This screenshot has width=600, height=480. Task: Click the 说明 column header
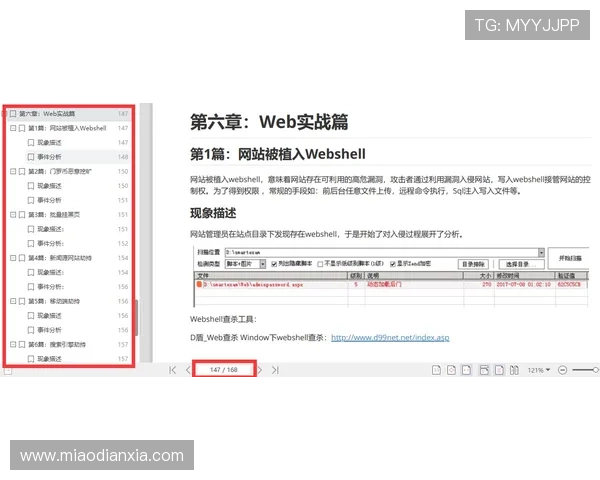(414, 276)
